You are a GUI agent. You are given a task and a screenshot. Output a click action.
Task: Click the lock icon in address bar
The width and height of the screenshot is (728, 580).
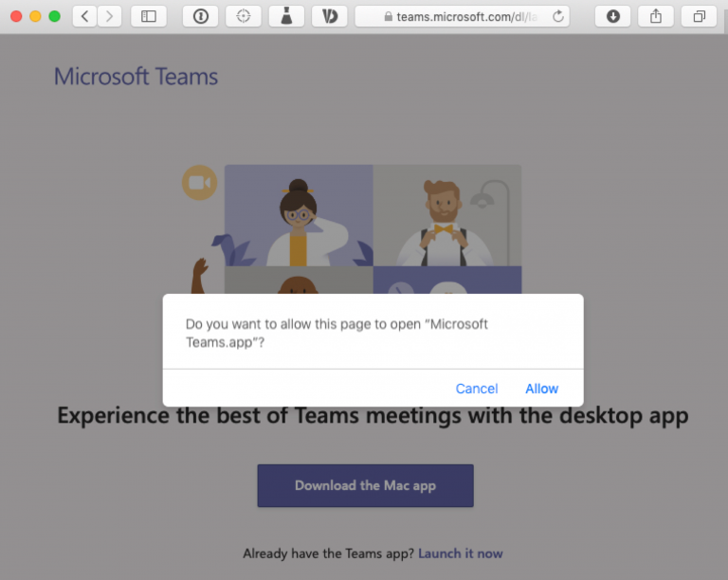pos(388,17)
